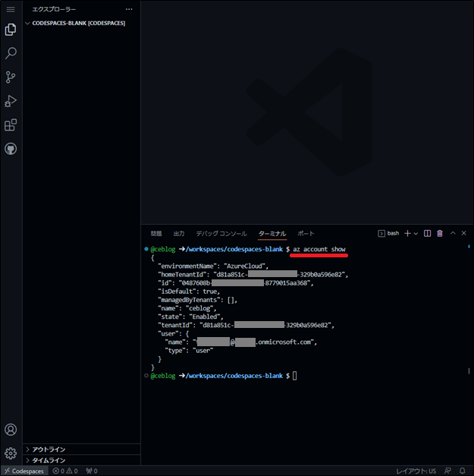Click the Accounts icon
The height and width of the screenshot is (476, 474).
click(x=11, y=430)
